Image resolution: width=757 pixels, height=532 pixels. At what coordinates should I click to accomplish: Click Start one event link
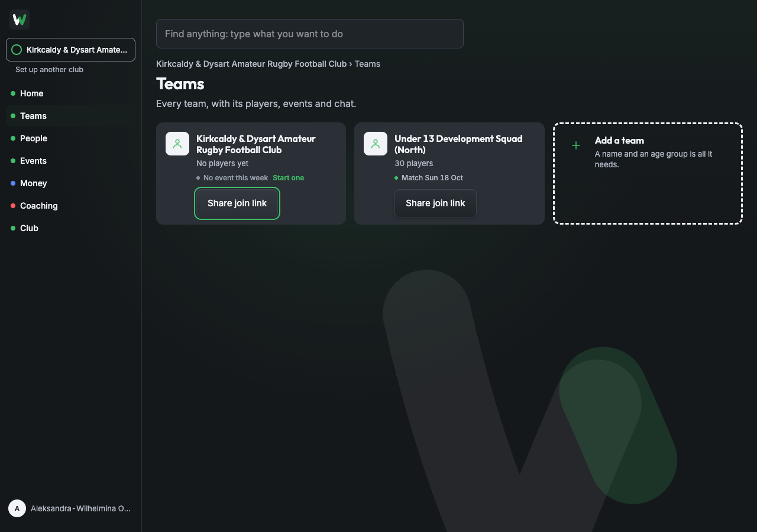(x=289, y=178)
